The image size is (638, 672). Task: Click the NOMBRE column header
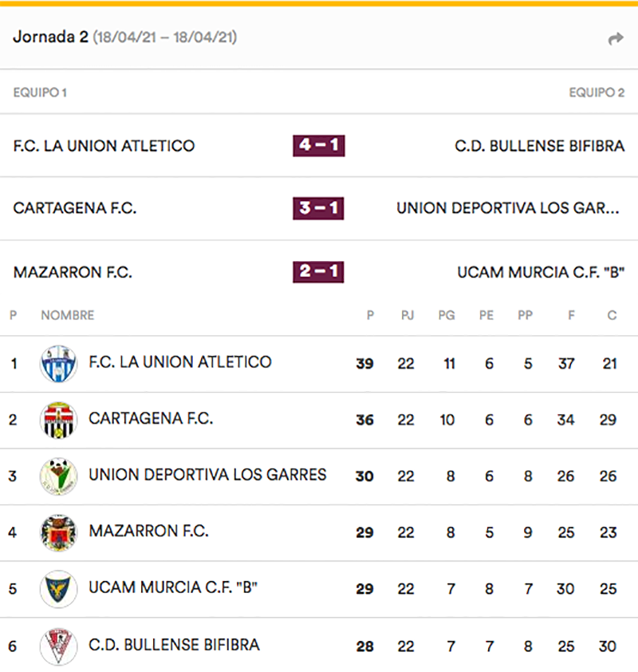point(67,315)
